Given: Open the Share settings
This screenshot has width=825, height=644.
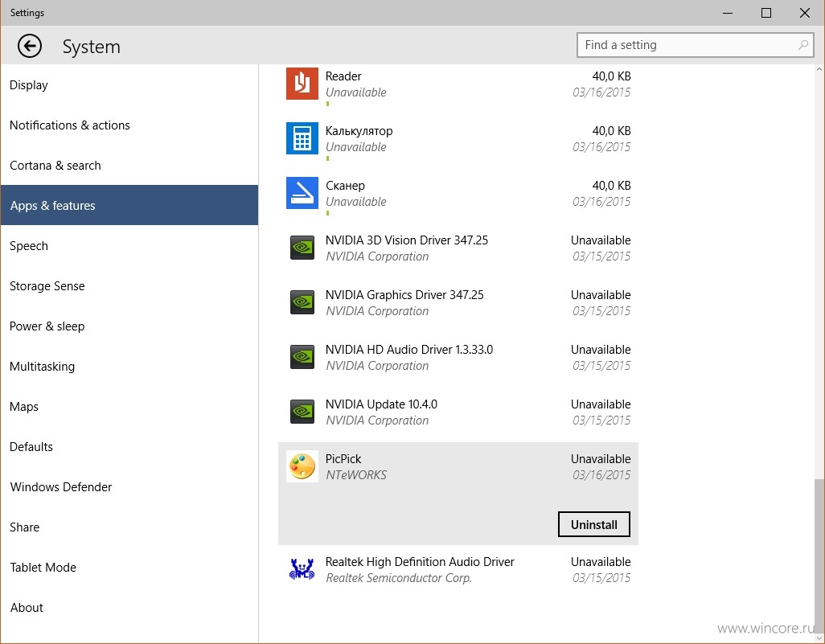Looking at the screenshot, I should coord(129,527).
